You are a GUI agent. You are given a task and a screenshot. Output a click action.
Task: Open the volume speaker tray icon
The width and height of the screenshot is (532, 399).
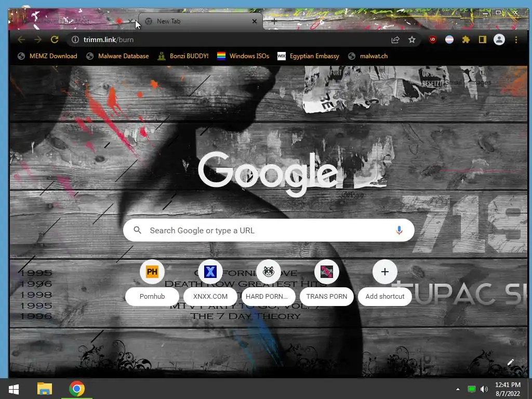pos(484,389)
